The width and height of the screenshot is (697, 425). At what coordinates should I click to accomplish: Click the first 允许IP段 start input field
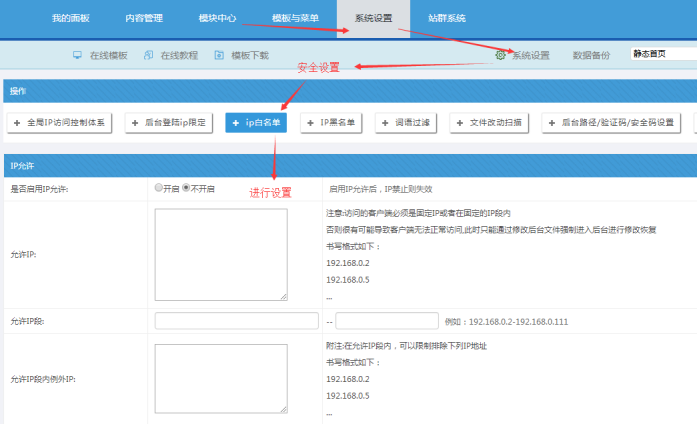coord(238,321)
